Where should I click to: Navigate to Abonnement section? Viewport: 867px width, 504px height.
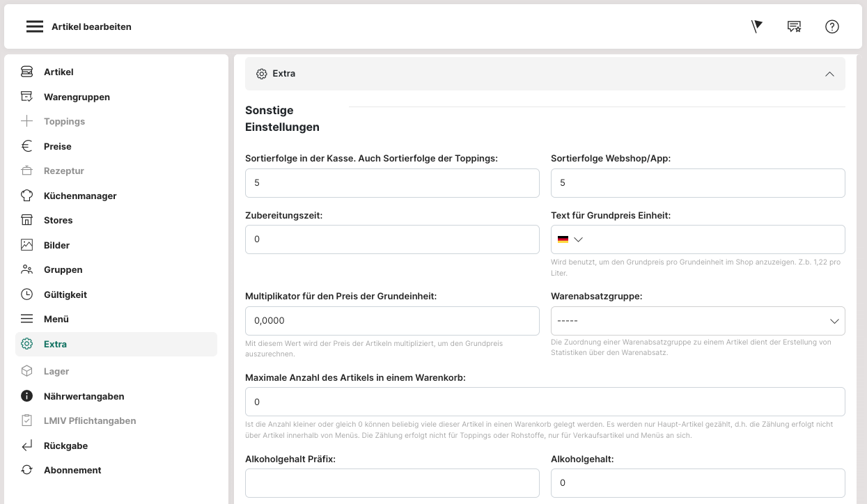coord(72,470)
